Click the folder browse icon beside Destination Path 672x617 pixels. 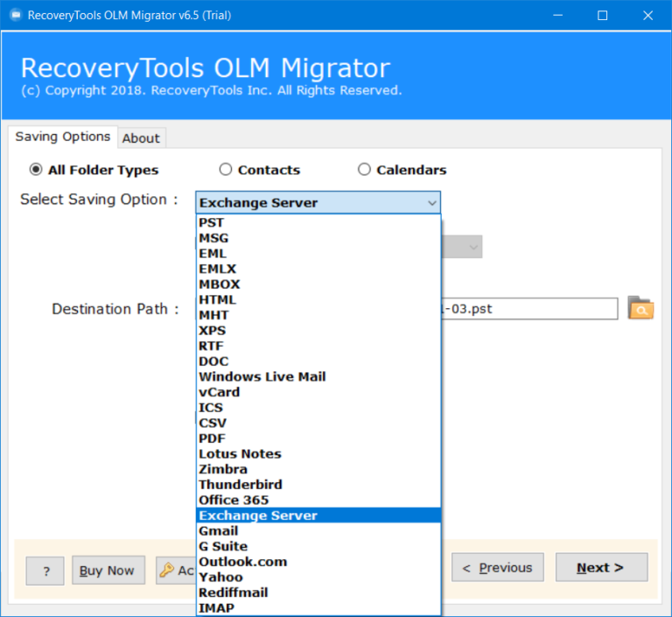pyautogui.click(x=640, y=309)
